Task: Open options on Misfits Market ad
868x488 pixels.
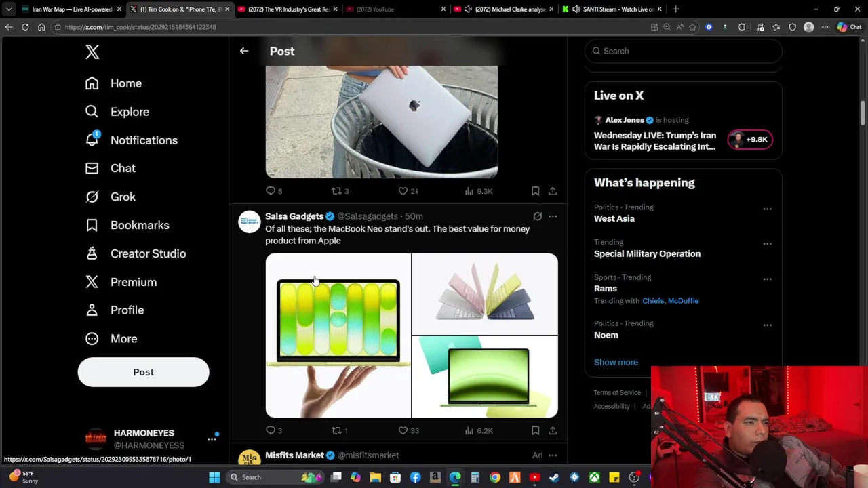Action: 553,455
